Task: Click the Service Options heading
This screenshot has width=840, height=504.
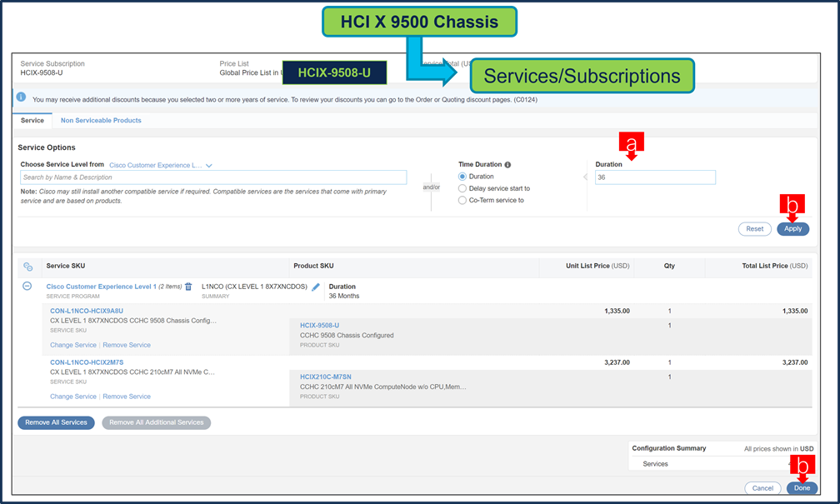Action: click(x=47, y=147)
